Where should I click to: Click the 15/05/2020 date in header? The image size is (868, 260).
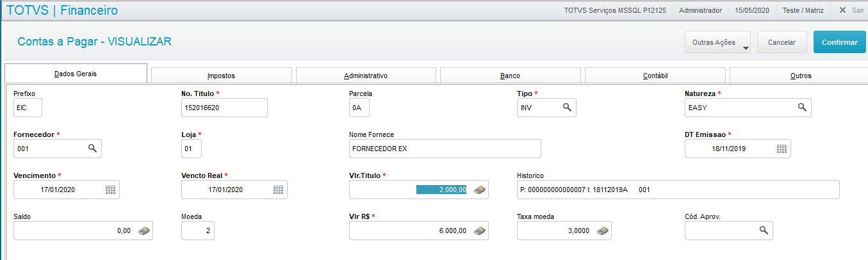[752, 10]
